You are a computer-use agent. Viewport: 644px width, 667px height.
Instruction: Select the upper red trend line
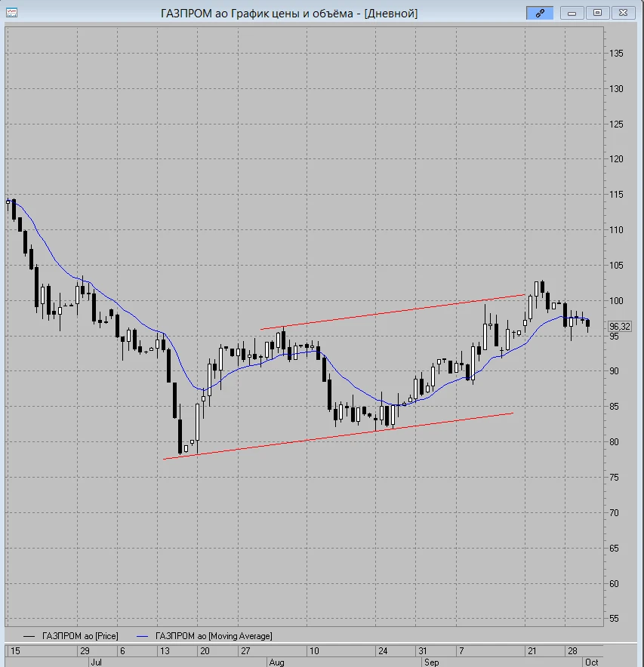pyautogui.click(x=393, y=312)
